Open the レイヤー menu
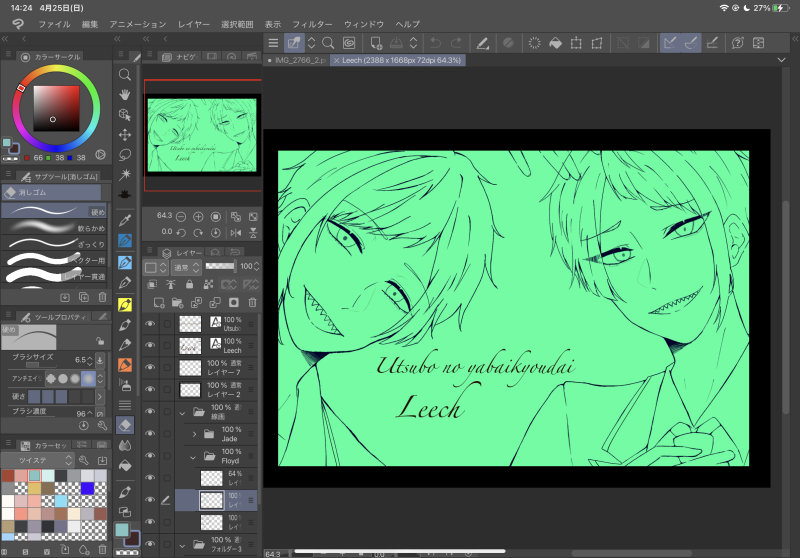800x558 pixels. (x=194, y=24)
